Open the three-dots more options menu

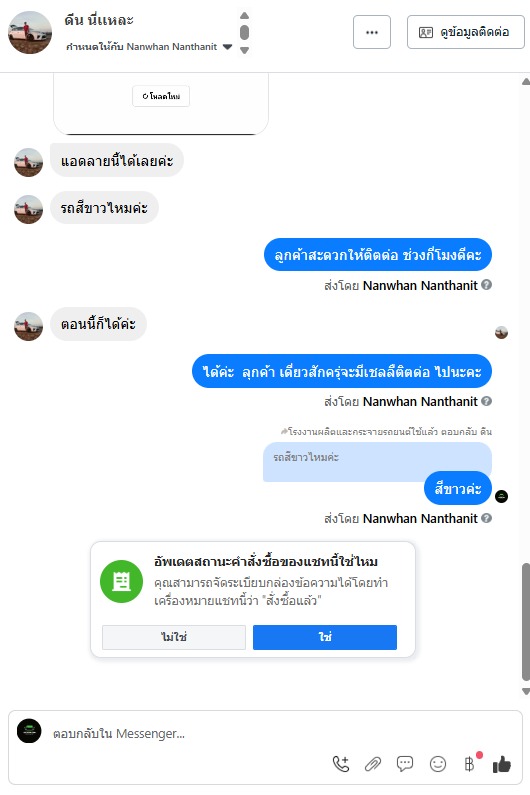[372, 32]
